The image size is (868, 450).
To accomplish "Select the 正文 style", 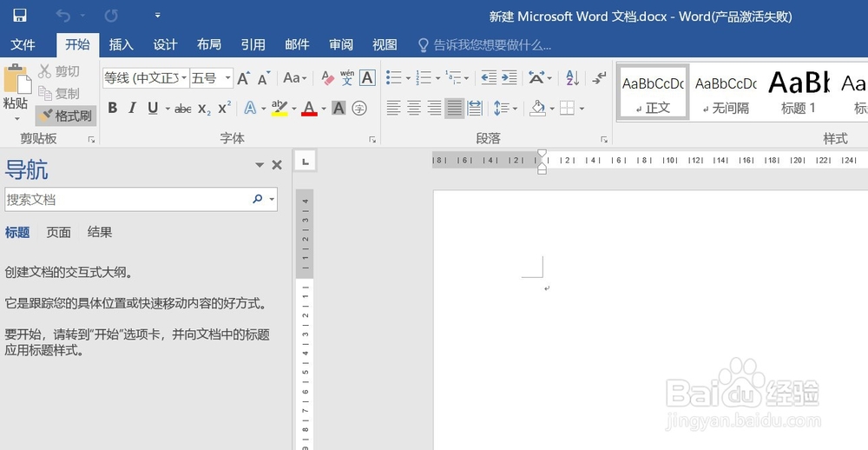I will [653, 93].
